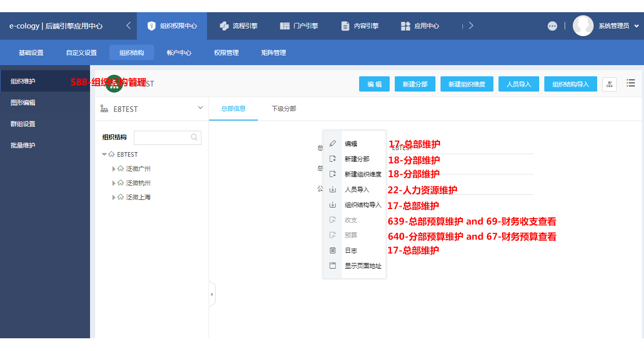Expand the 泛微广州 tree node
Screen dimensions: 644x351
tap(114, 169)
